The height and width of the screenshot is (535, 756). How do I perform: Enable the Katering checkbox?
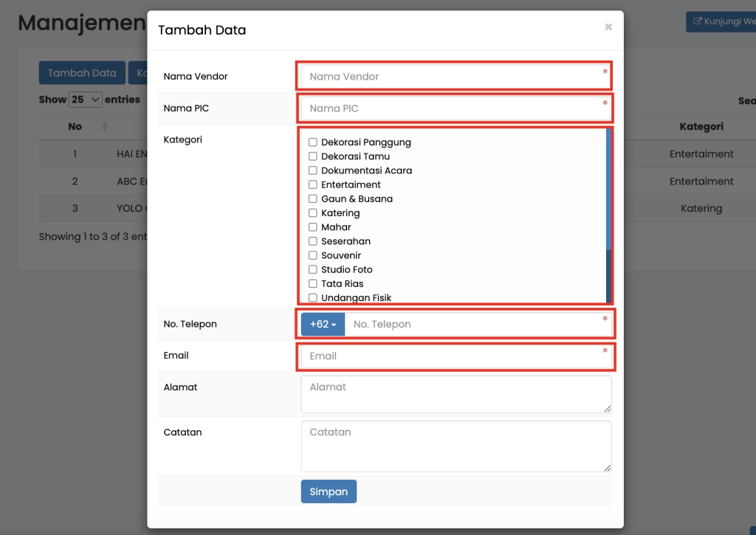pos(313,213)
